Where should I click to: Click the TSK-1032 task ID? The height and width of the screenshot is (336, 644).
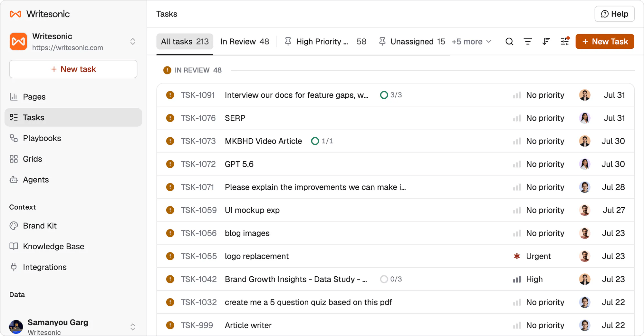point(199,302)
